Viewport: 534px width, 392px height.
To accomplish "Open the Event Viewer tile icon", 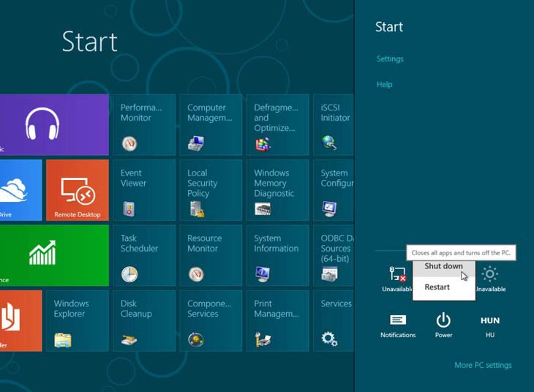I will click(x=129, y=208).
